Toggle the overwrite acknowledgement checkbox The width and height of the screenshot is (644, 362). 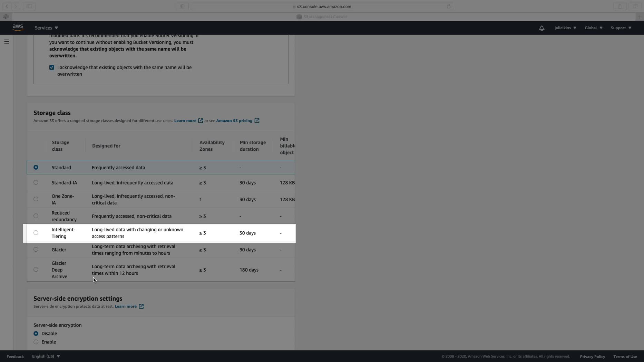52,68
